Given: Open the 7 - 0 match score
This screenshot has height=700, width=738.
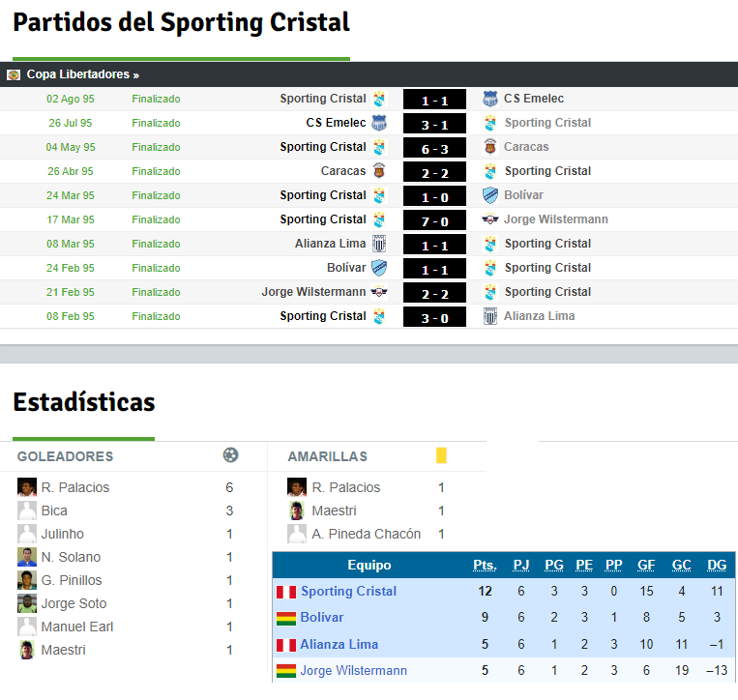Looking at the screenshot, I should pos(434,220).
